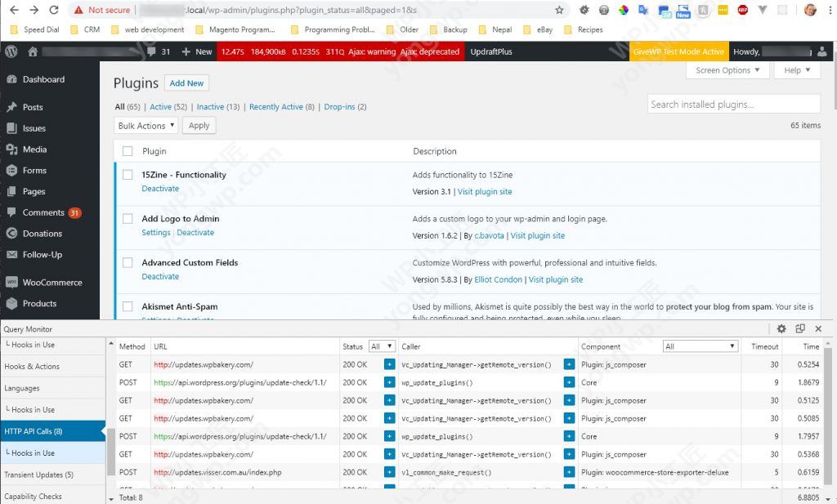Focus the Search installed plugins field

coord(733,105)
